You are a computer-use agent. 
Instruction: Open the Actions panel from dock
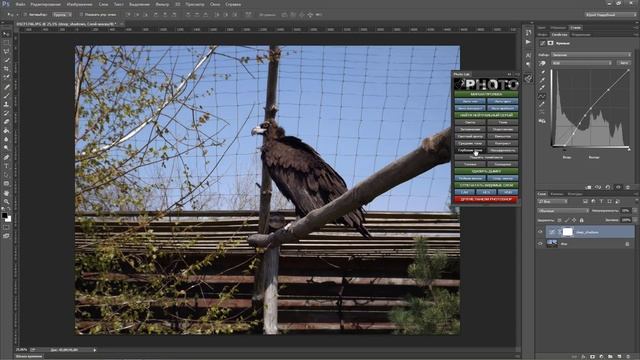pos(528,42)
